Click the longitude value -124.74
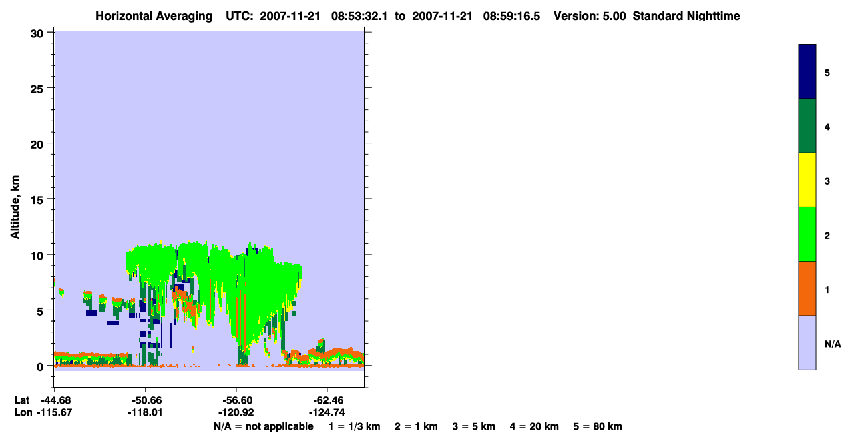 tap(326, 412)
